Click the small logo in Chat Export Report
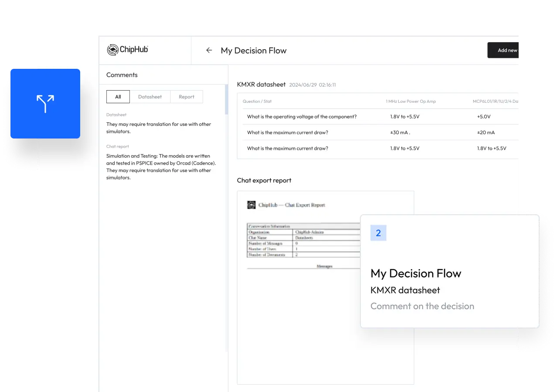557x392 pixels. (x=251, y=205)
